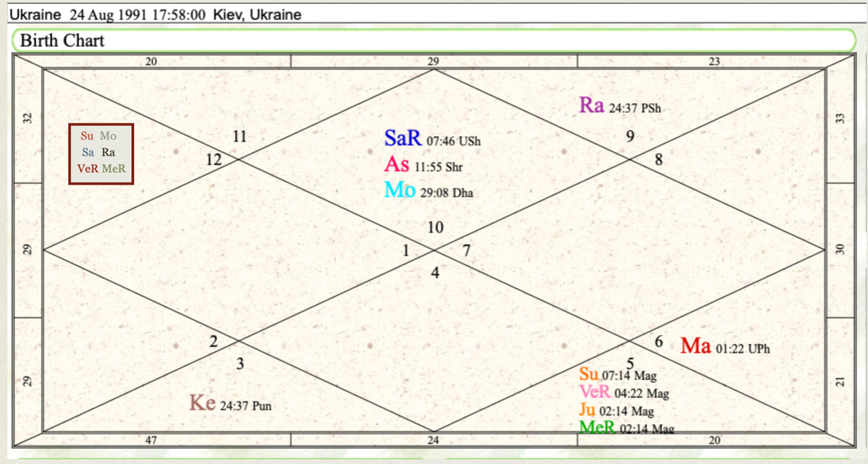Click border score value 23

tap(714, 62)
